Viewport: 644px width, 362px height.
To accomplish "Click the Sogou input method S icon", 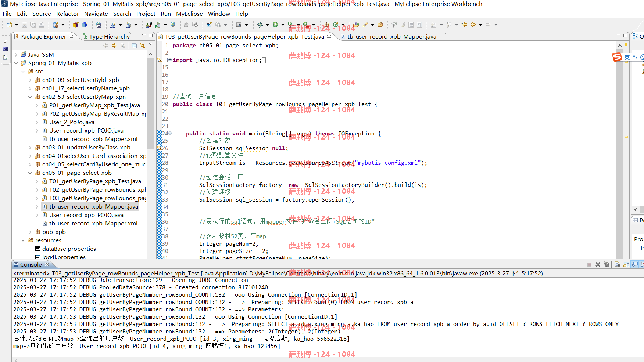I will (617, 57).
